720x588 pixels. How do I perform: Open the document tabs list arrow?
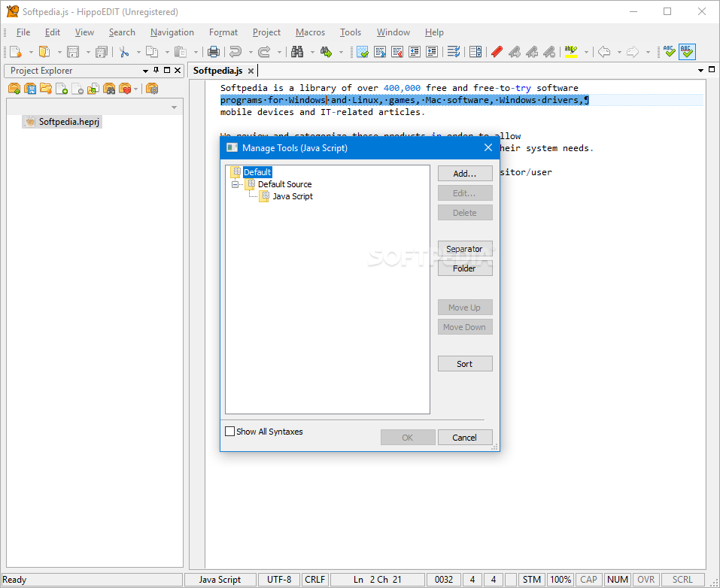700,70
